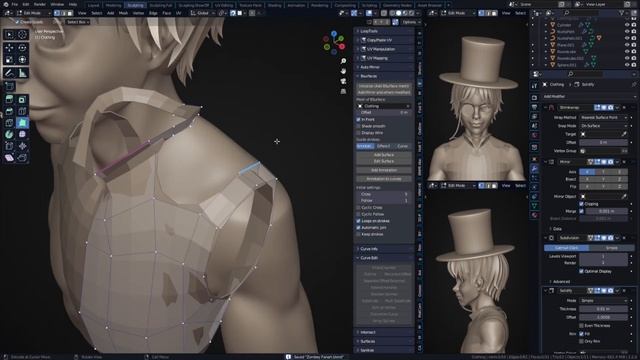Click the viewport pan hand icon
The image size is (640, 360).
tap(343, 71)
